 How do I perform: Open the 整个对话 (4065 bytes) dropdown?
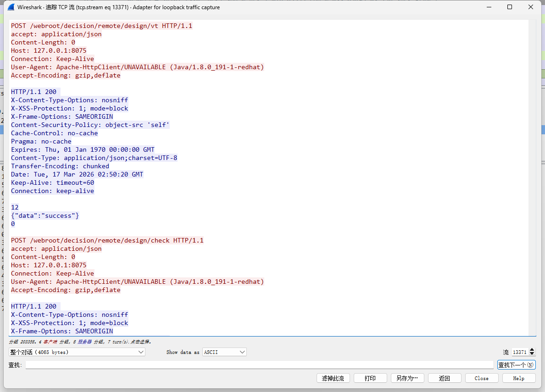tap(77, 352)
